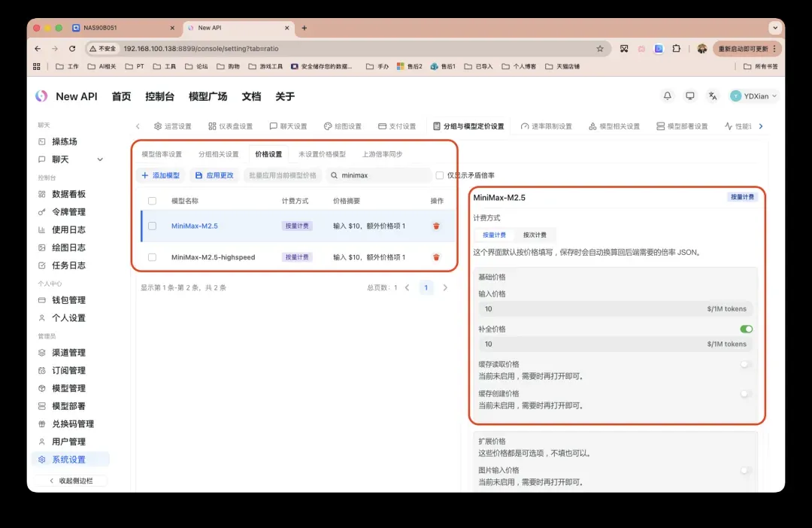Click the 应用更改 button
The height and width of the screenshot is (528, 812).
point(214,175)
